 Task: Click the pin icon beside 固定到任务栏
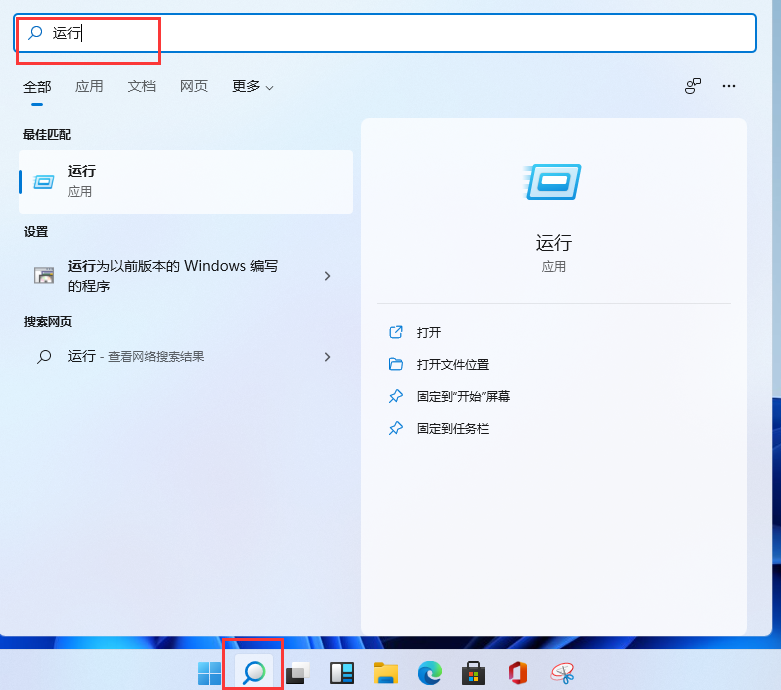395,428
